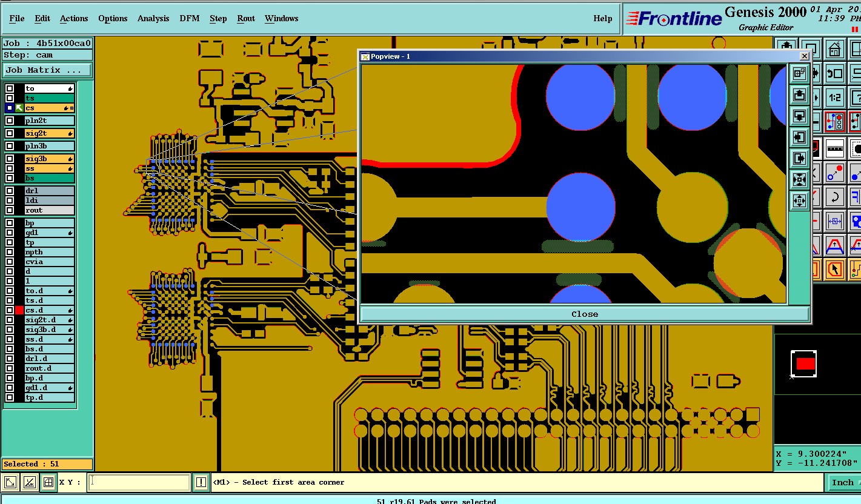This screenshot has width=861, height=504.
Task: Toggle checkbox for layer pln2t
Action: coord(10,121)
